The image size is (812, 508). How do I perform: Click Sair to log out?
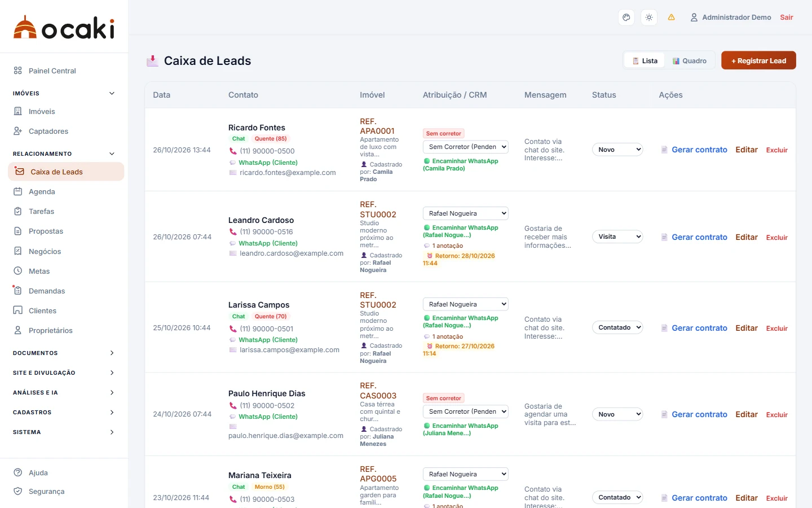787,17
